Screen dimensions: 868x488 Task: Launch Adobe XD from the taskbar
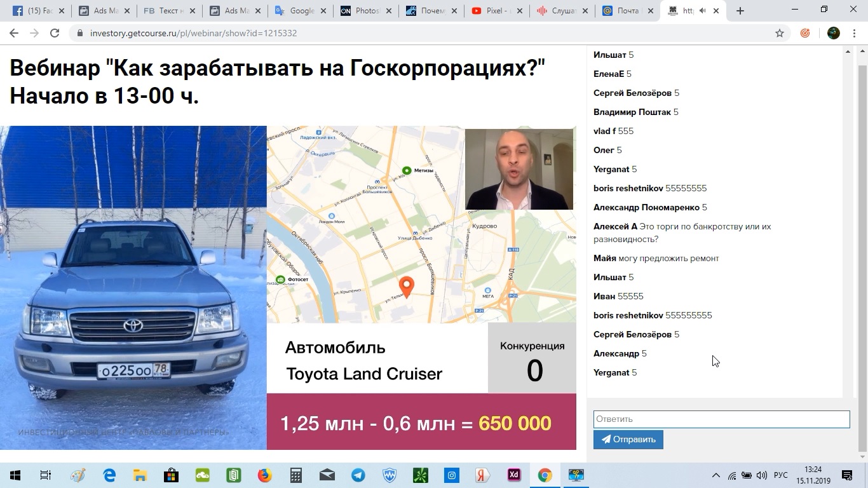pos(513,475)
